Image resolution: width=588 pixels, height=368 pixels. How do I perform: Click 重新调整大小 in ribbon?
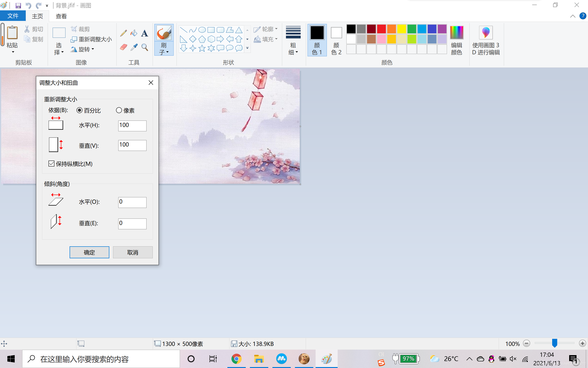(x=91, y=39)
